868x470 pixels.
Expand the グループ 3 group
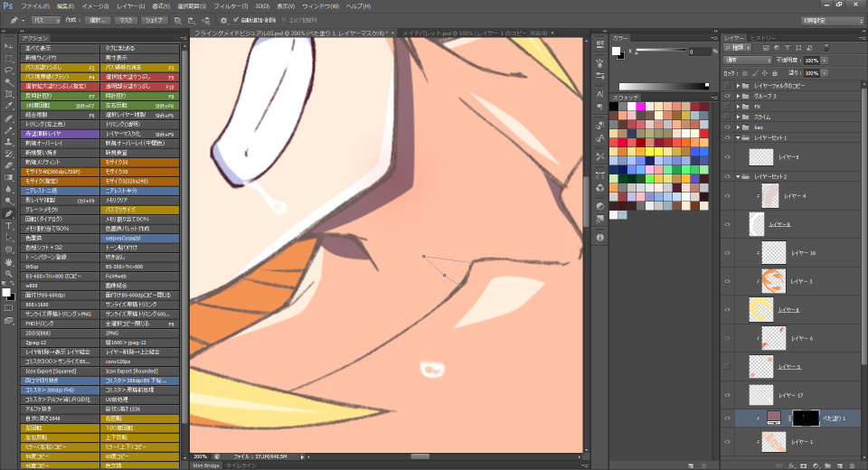coord(738,96)
